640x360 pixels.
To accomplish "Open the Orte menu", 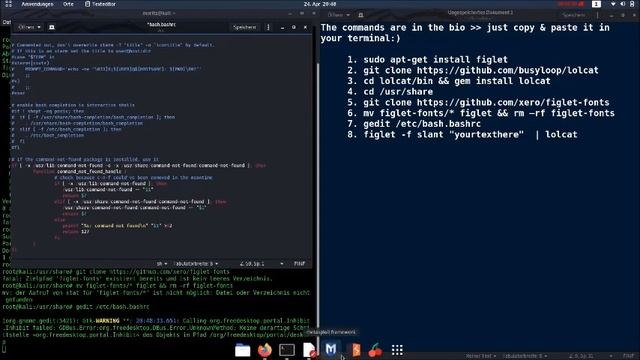I will [x=68, y=4].
